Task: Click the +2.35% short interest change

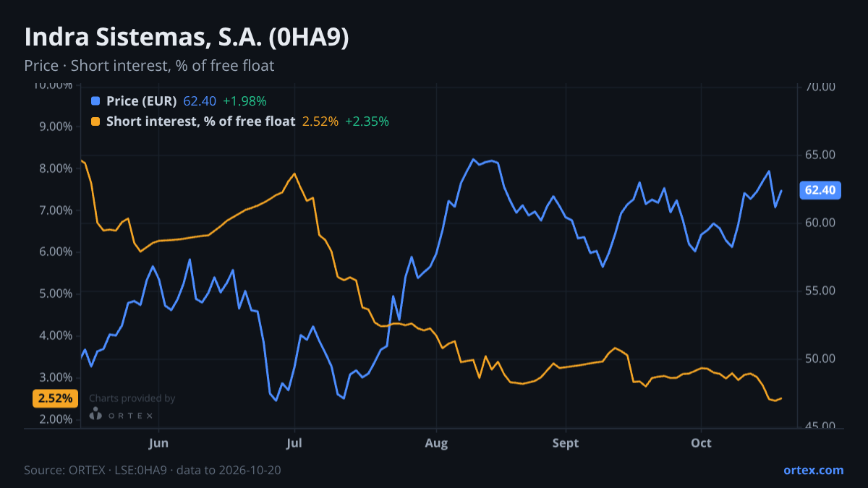Action: tap(367, 121)
